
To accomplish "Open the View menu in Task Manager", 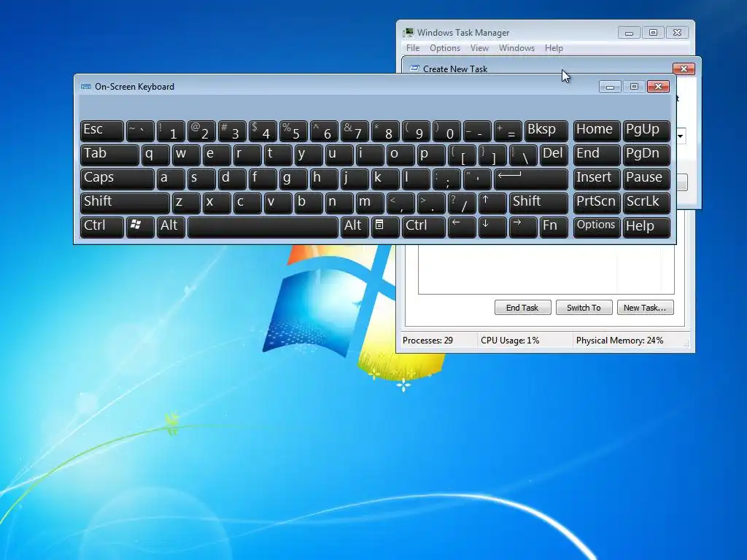I will [479, 48].
